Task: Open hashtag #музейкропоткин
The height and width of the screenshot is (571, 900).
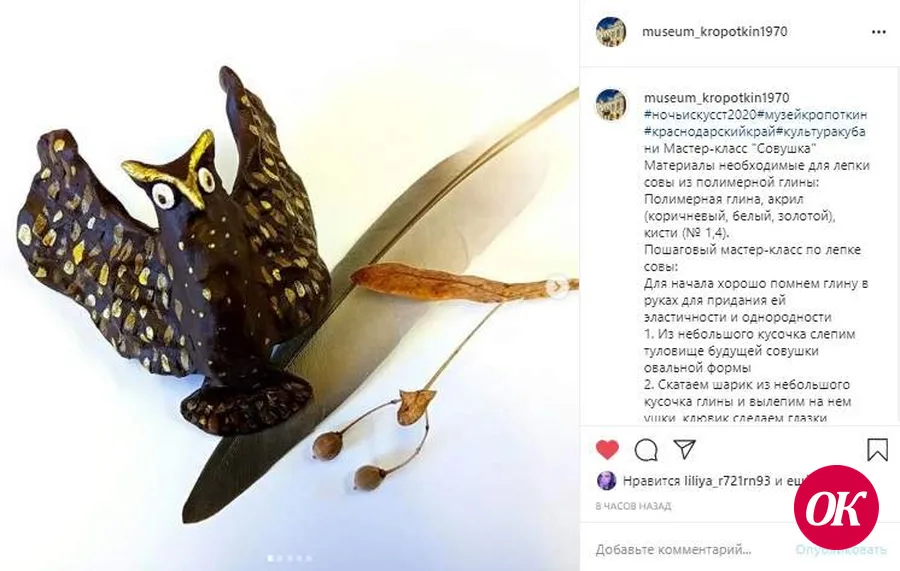Action: (x=812, y=115)
